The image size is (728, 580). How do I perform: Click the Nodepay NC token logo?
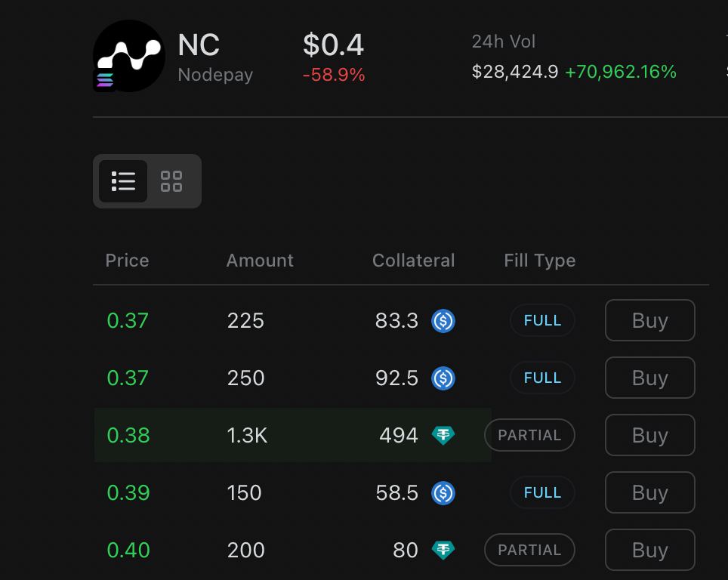(x=129, y=56)
